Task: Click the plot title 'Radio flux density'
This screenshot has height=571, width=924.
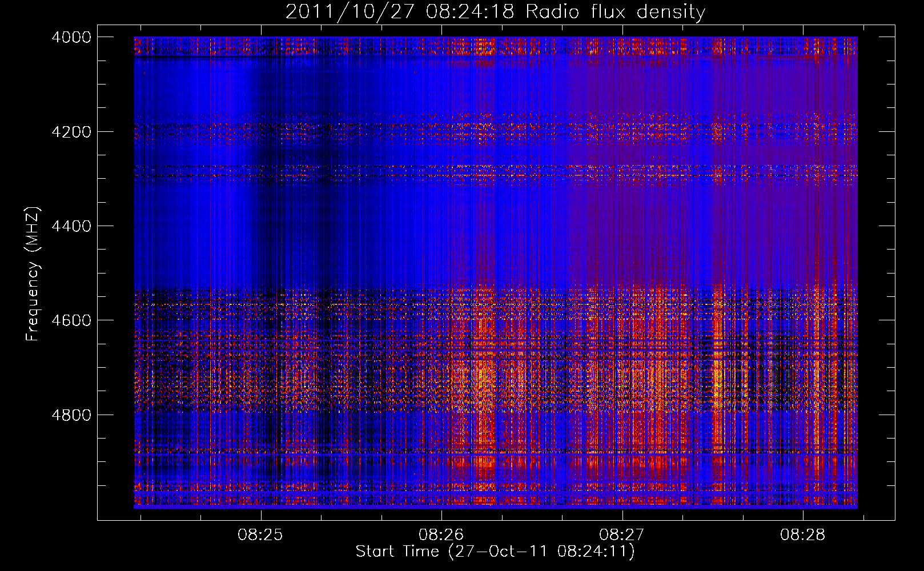Action: (x=615, y=12)
